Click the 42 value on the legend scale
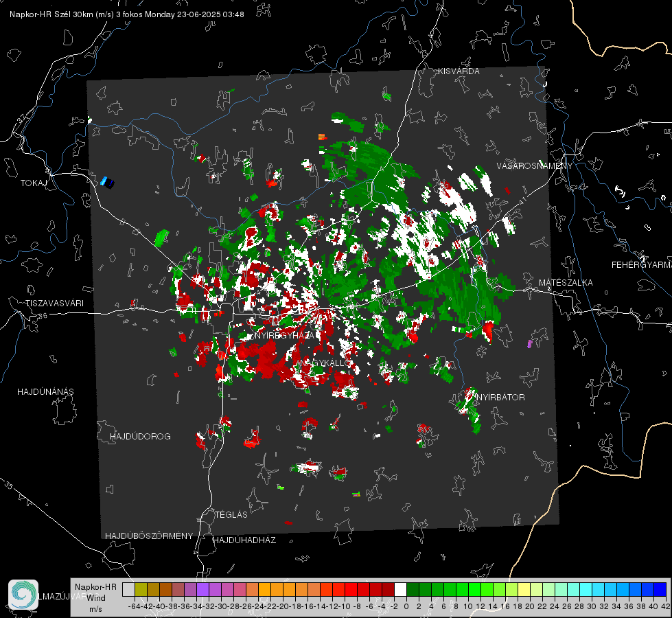The image size is (672, 618). (x=665, y=606)
